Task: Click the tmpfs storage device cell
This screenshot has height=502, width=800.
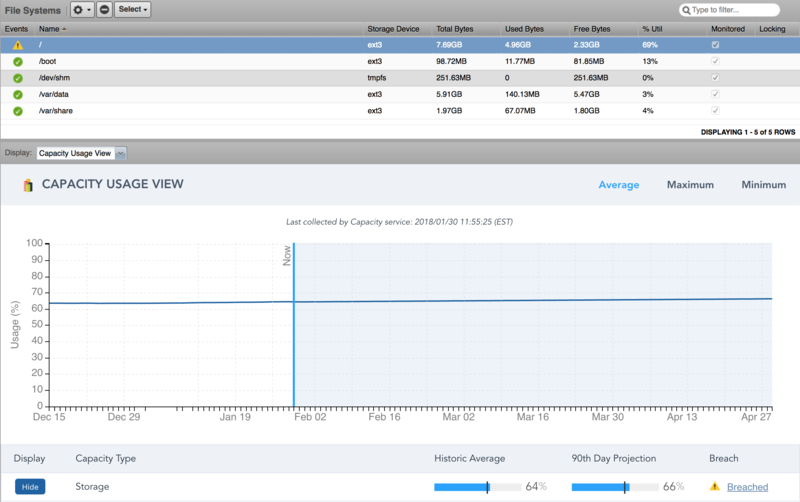Action: (x=377, y=78)
